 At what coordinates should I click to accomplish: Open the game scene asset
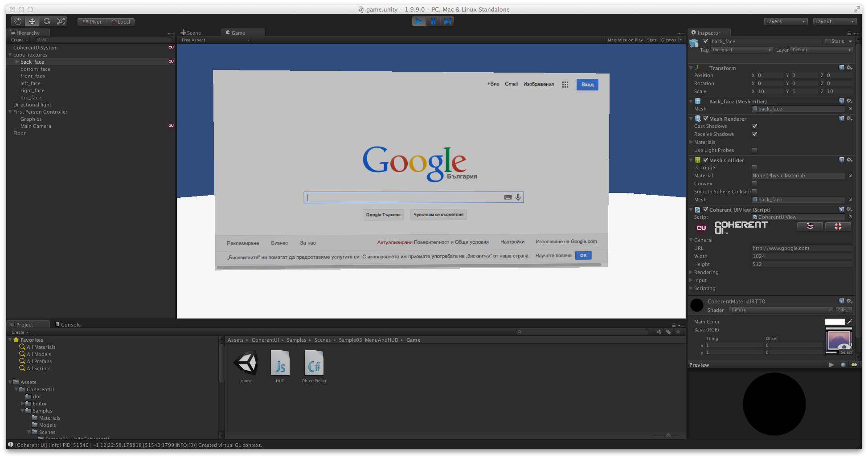[246, 363]
